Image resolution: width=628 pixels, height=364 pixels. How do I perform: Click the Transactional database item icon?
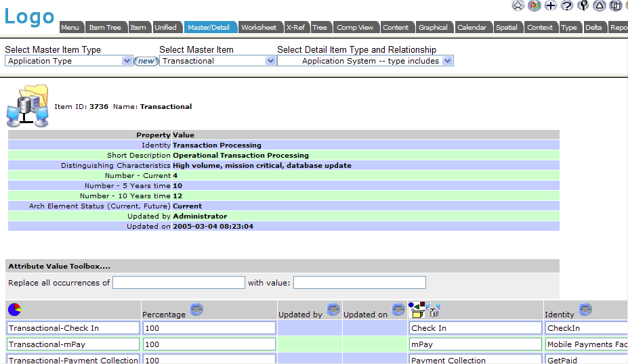pyautogui.click(x=28, y=106)
